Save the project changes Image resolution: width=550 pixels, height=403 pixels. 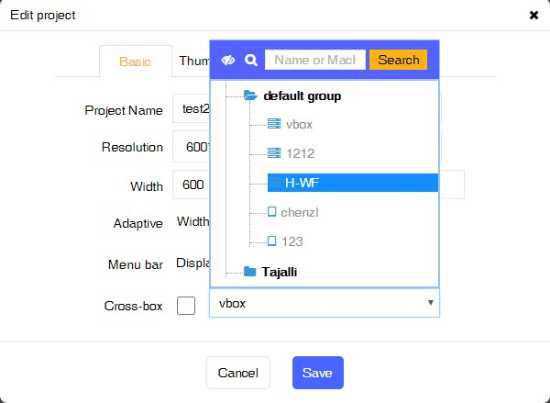(318, 372)
